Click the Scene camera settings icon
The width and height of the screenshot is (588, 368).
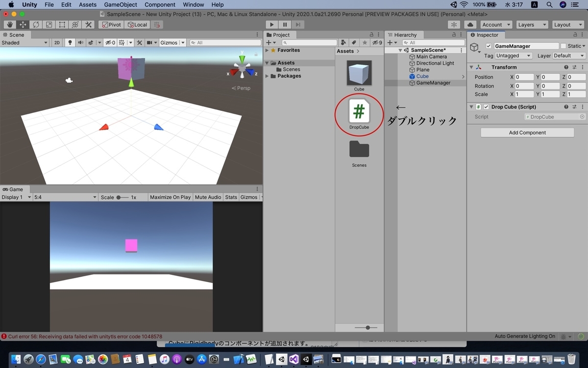(x=149, y=43)
